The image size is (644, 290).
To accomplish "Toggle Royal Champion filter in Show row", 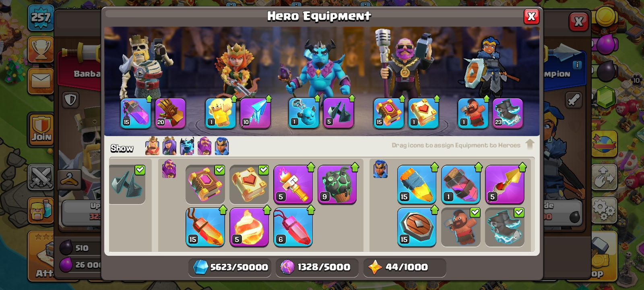I will point(222,146).
